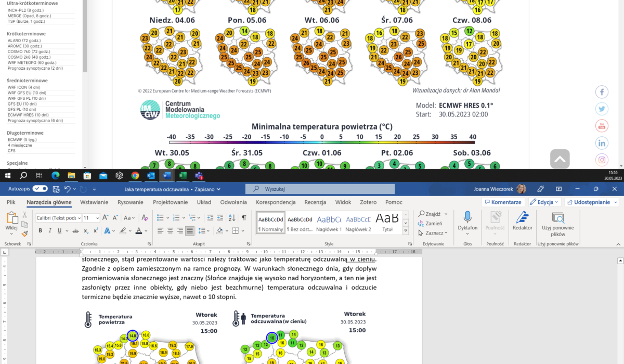Screen dimensions: 624x364
Task: Toggle the paragraph marks pilcrow icon
Action: click(x=244, y=218)
